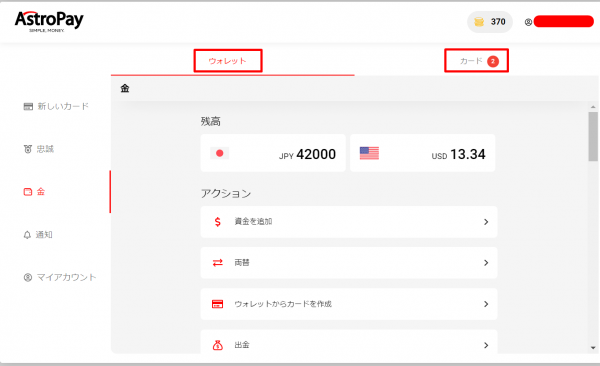This screenshot has width=600, height=366.
Task: Click the scrollbar down arrow
Action: coord(593,348)
